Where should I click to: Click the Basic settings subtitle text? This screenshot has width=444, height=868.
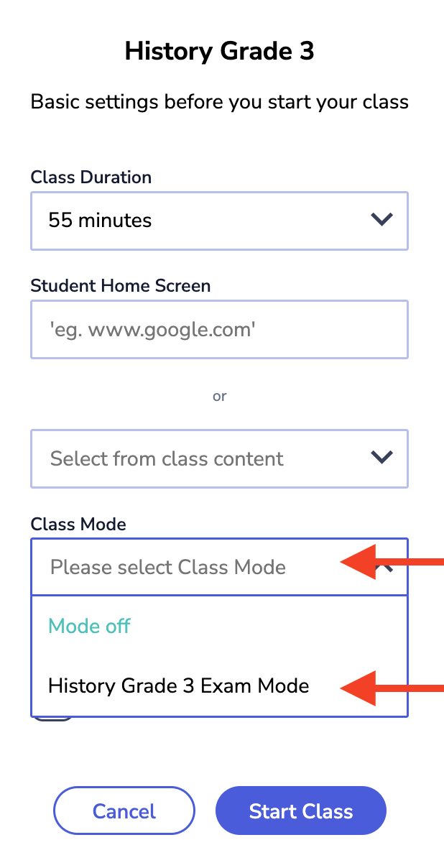(219, 101)
